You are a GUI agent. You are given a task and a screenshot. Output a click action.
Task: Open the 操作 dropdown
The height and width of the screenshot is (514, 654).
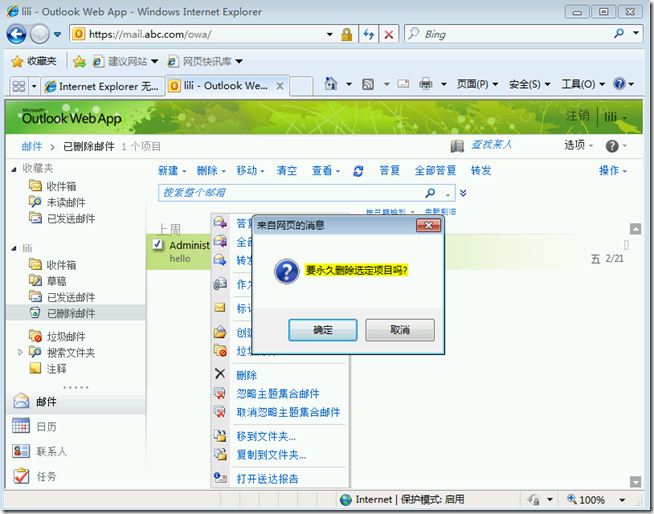[x=613, y=171]
